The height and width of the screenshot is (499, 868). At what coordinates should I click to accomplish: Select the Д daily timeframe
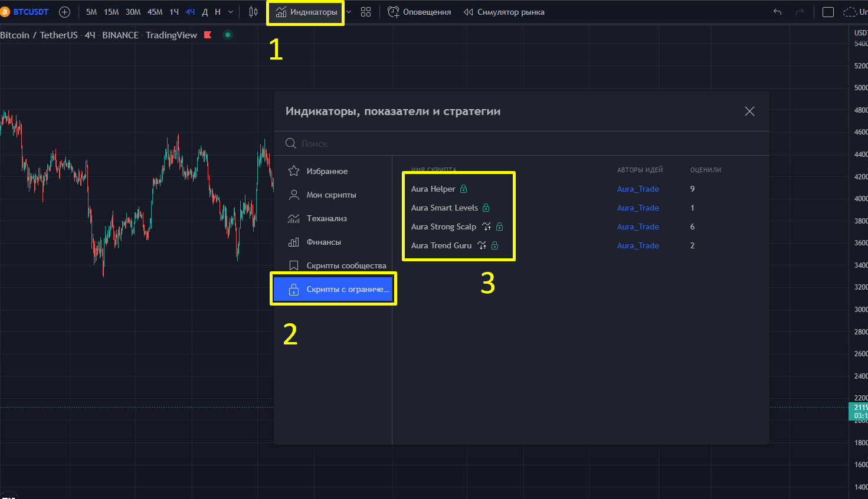[205, 12]
